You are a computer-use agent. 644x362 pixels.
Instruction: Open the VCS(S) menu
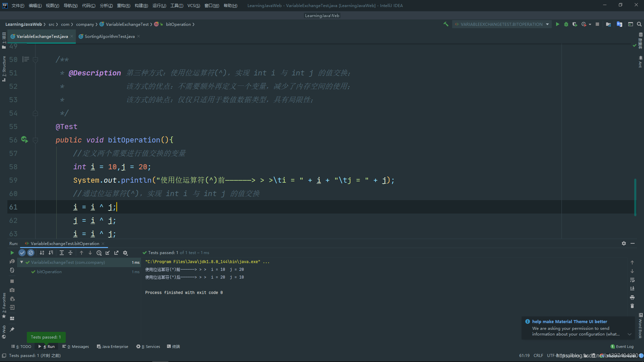(194, 5)
